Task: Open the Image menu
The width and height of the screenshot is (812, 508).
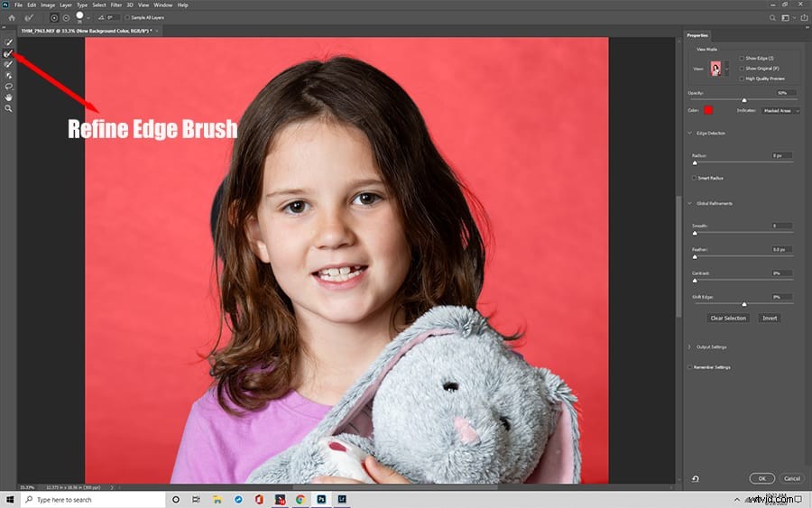Action: tap(48, 5)
